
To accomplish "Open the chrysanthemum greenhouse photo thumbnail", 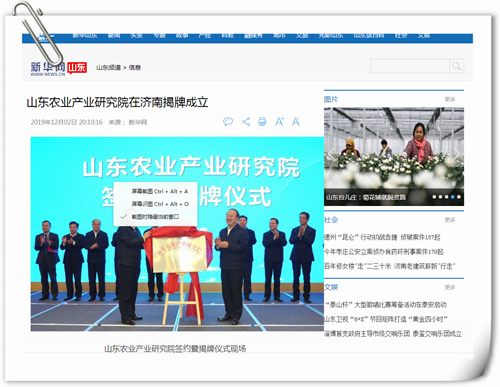I will tap(394, 156).
